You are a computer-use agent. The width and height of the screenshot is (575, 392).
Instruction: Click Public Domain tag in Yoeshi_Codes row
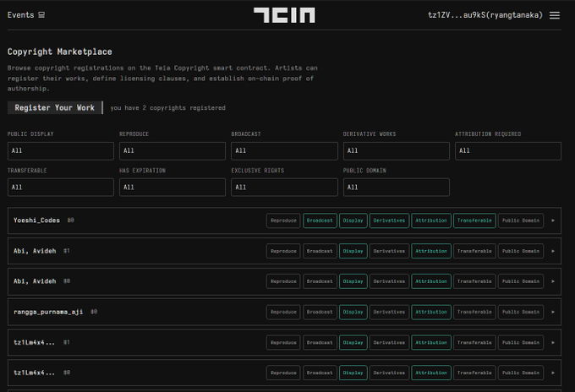click(521, 220)
